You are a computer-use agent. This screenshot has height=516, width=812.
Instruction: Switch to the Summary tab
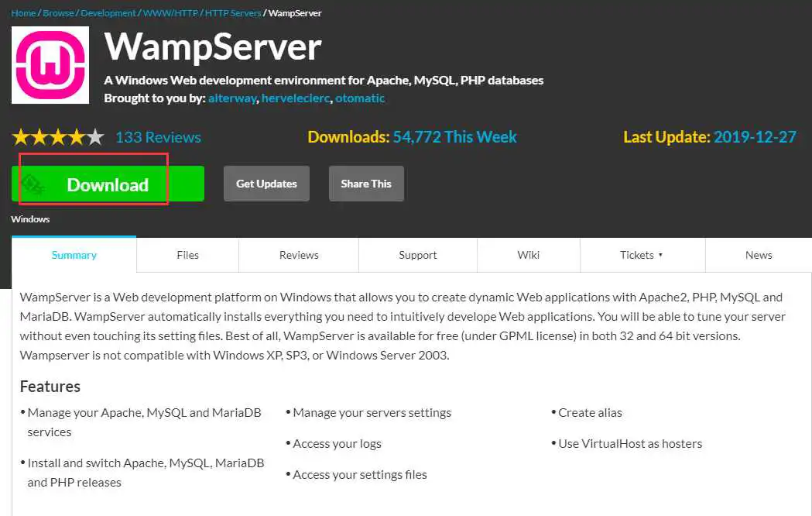pyautogui.click(x=74, y=255)
